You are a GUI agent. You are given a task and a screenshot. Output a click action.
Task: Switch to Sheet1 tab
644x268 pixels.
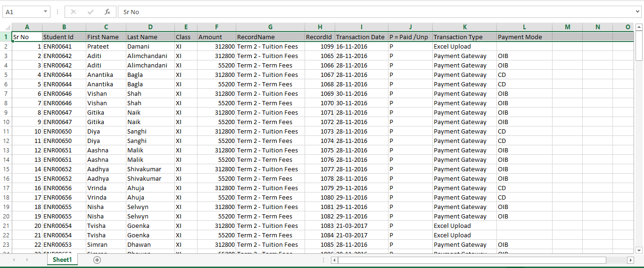pyautogui.click(x=62, y=260)
